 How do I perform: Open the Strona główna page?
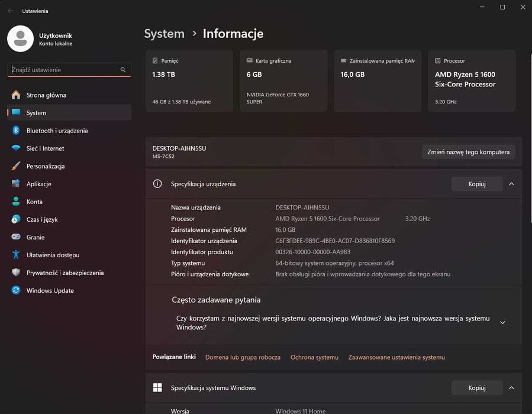click(69, 95)
